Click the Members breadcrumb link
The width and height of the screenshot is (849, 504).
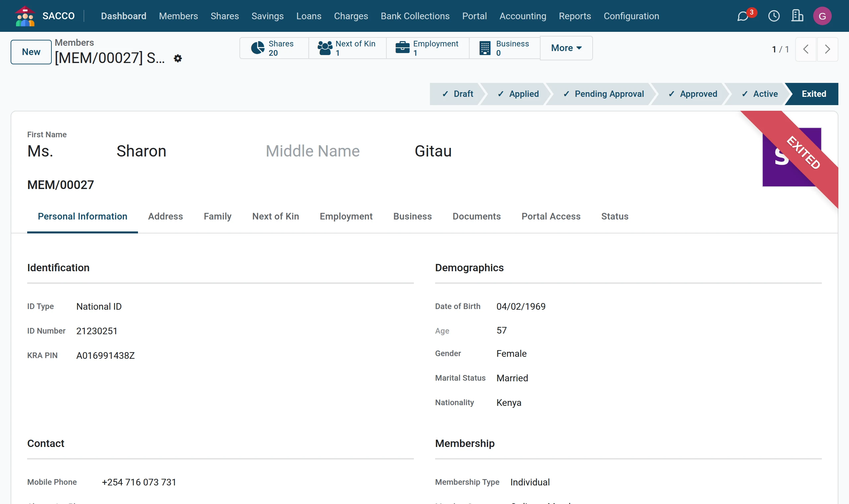coord(74,42)
